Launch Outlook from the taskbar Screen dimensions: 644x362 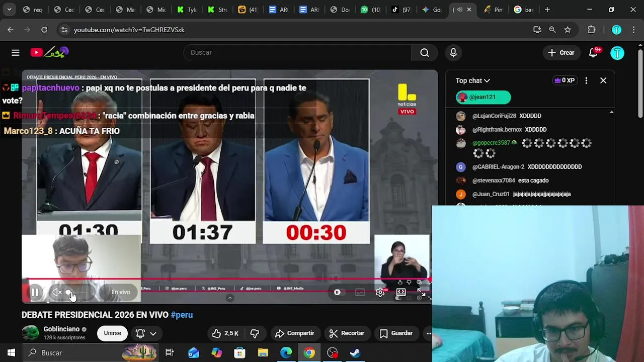tap(194, 353)
